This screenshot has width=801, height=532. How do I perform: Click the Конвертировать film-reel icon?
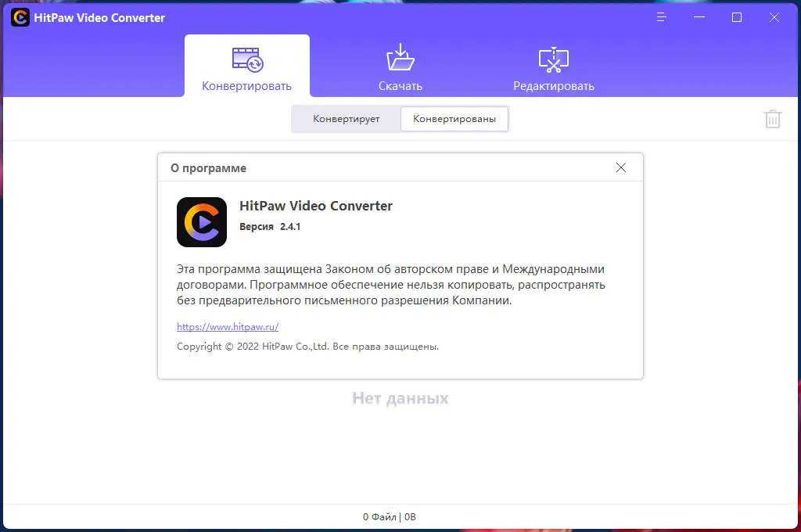pos(246,57)
